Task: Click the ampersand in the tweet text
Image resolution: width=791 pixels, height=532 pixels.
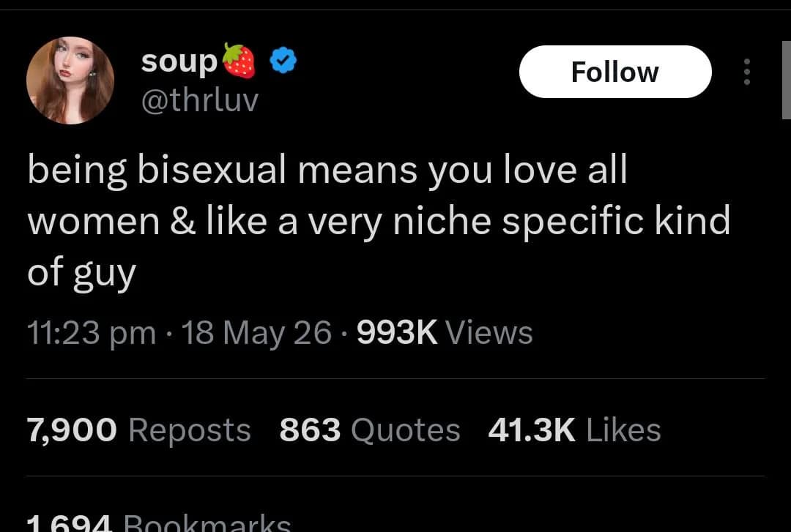Action: [x=183, y=221]
